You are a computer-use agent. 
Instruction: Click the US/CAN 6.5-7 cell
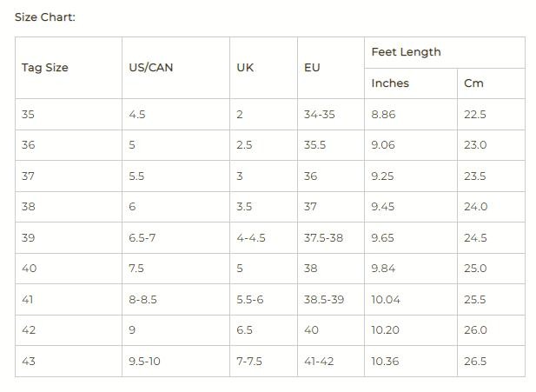(142, 238)
